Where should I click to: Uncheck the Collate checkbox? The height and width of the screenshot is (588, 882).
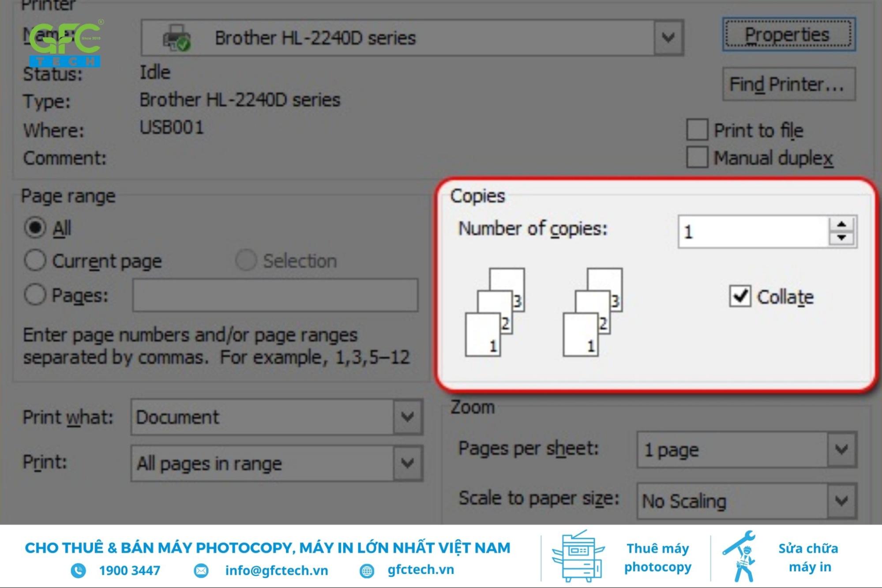[x=740, y=296]
